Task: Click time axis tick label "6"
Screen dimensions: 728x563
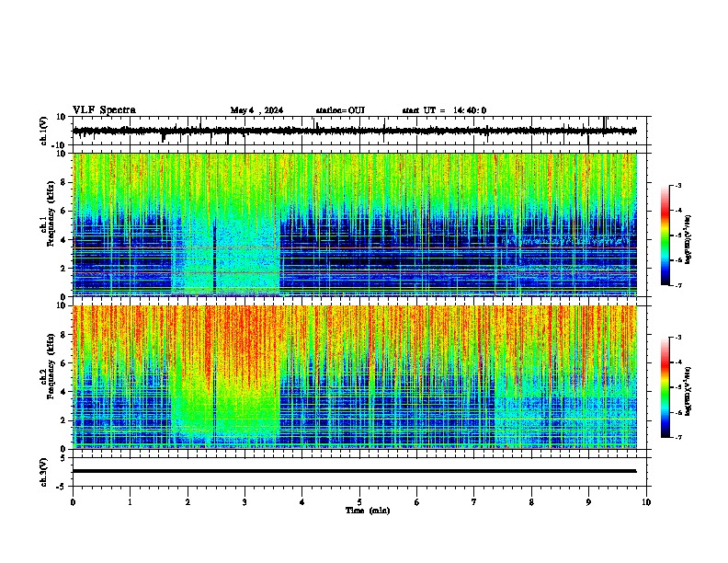Action: [x=417, y=502]
